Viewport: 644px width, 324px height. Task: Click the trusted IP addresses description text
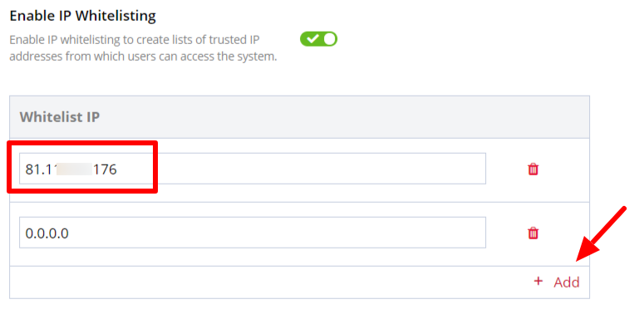(143, 48)
